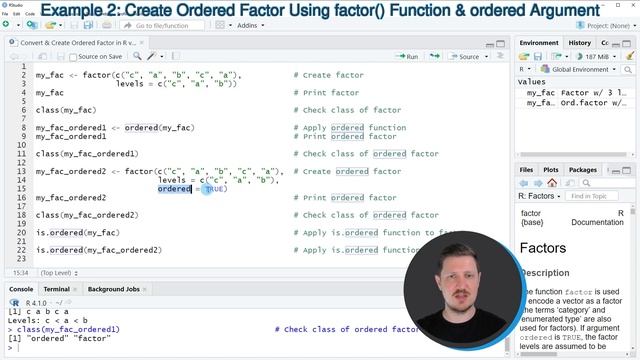
Task: Click the (Top Level) scope selector
Action: [x=59, y=273]
